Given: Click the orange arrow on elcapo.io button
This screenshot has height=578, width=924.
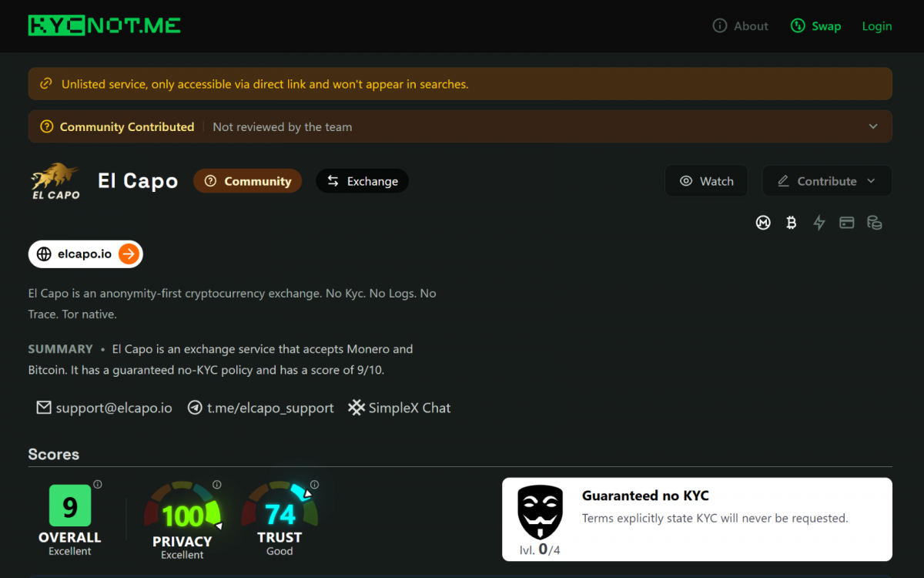Looking at the screenshot, I should point(129,254).
